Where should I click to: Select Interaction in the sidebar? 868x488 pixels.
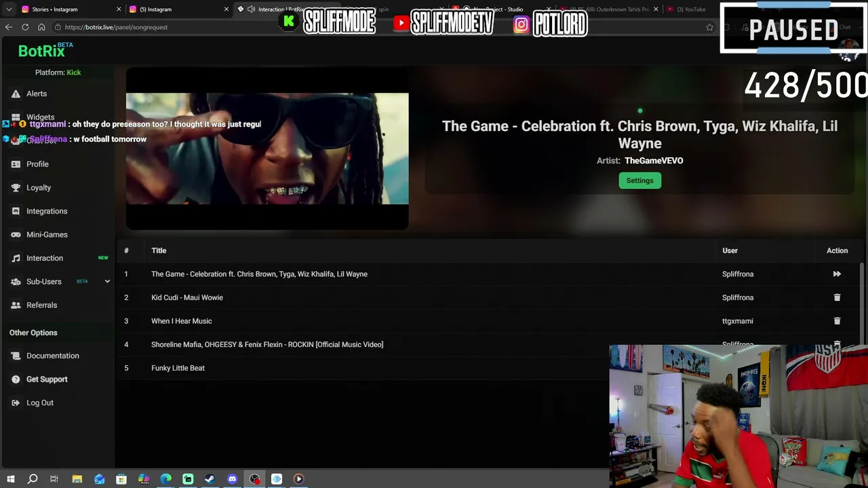click(45, 258)
